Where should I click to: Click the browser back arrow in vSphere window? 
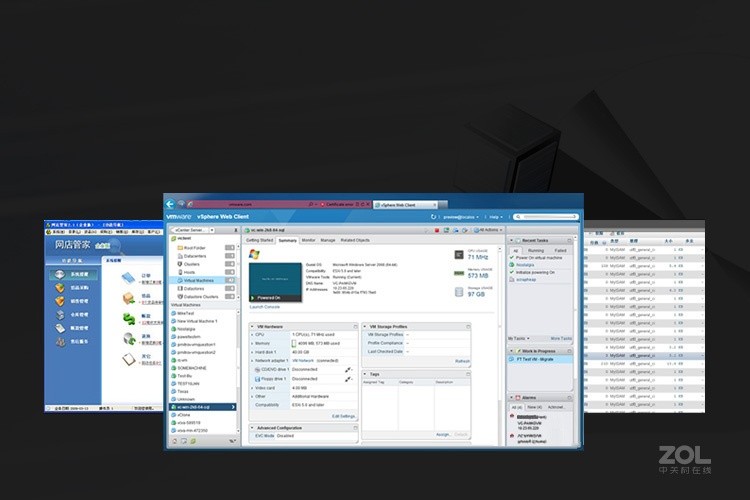pyautogui.click(x=170, y=204)
